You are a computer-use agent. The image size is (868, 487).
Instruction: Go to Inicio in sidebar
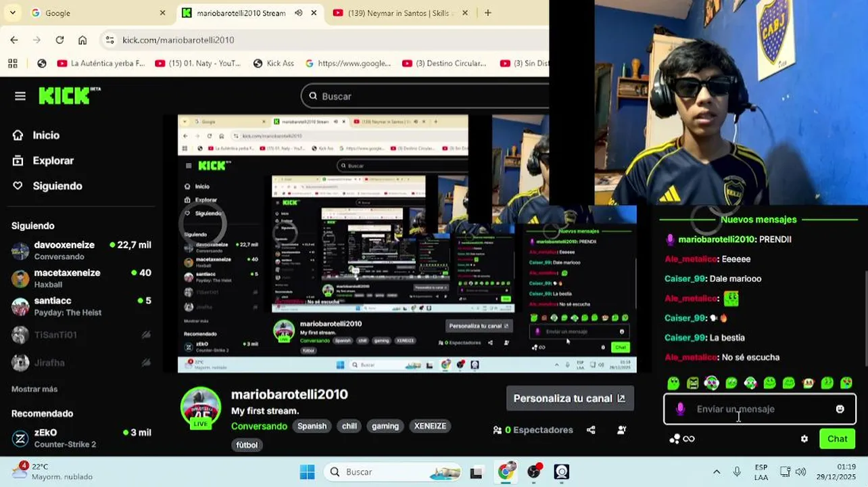(x=46, y=135)
